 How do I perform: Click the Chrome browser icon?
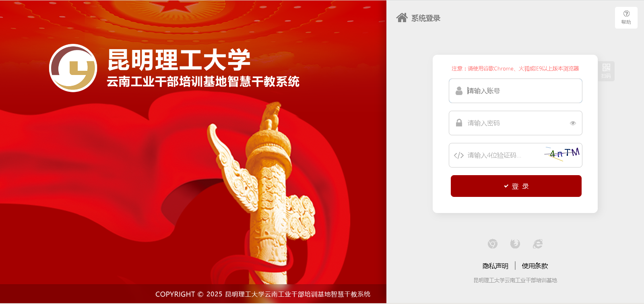(493, 244)
